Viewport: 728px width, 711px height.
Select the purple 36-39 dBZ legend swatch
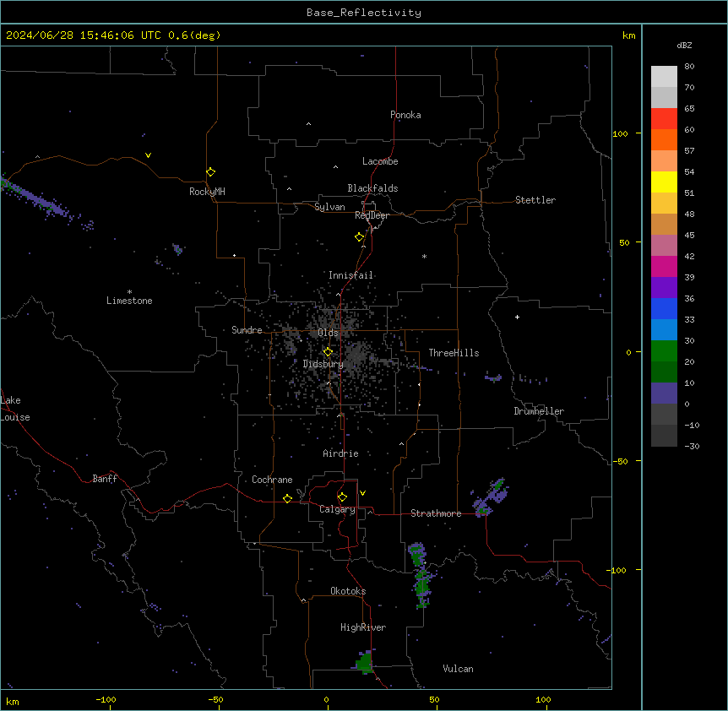664,288
